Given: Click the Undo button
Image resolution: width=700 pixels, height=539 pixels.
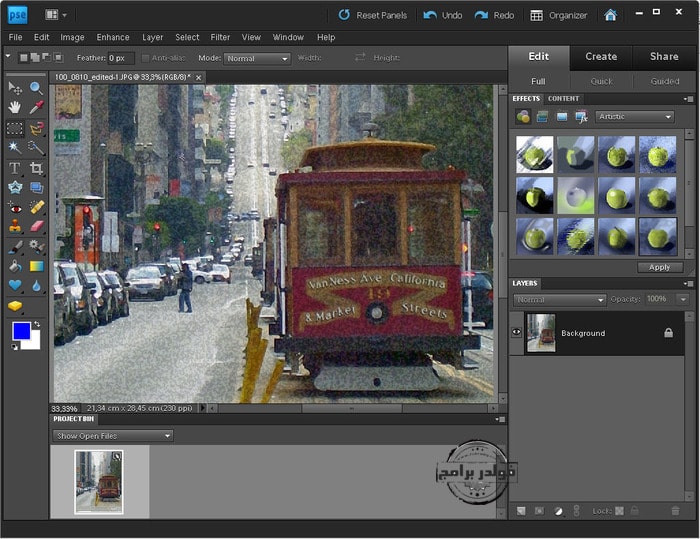Looking at the screenshot, I should (443, 15).
